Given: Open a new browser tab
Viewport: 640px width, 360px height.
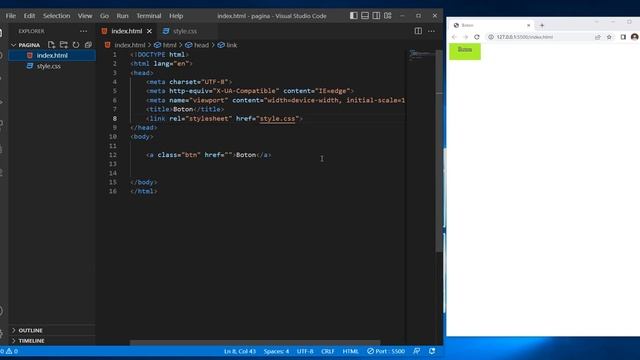Looking at the screenshot, I should [x=542, y=25].
